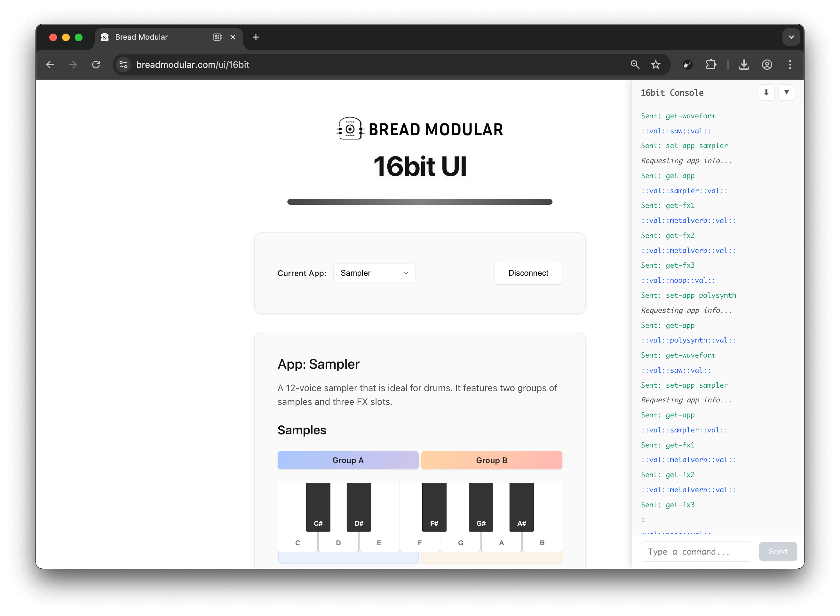Click the Send button in the console

(778, 551)
